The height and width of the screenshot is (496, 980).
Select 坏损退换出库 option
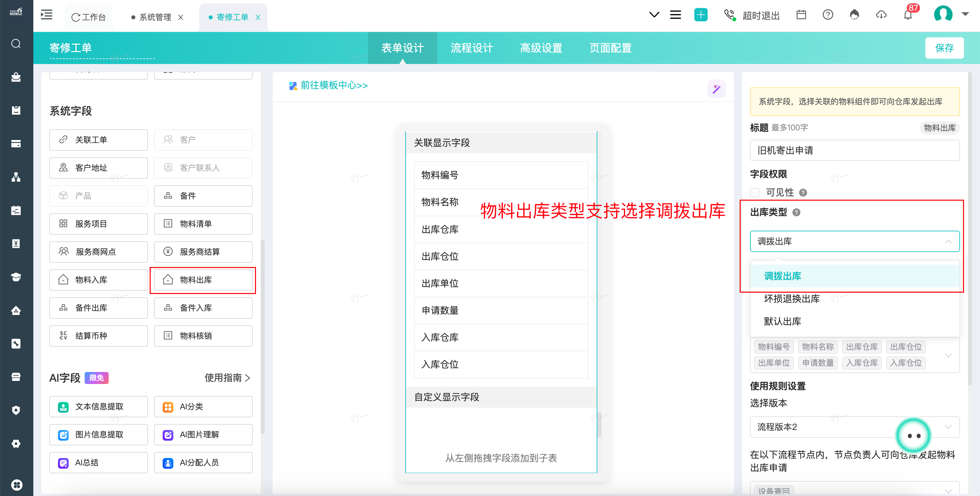click(854, 299)
